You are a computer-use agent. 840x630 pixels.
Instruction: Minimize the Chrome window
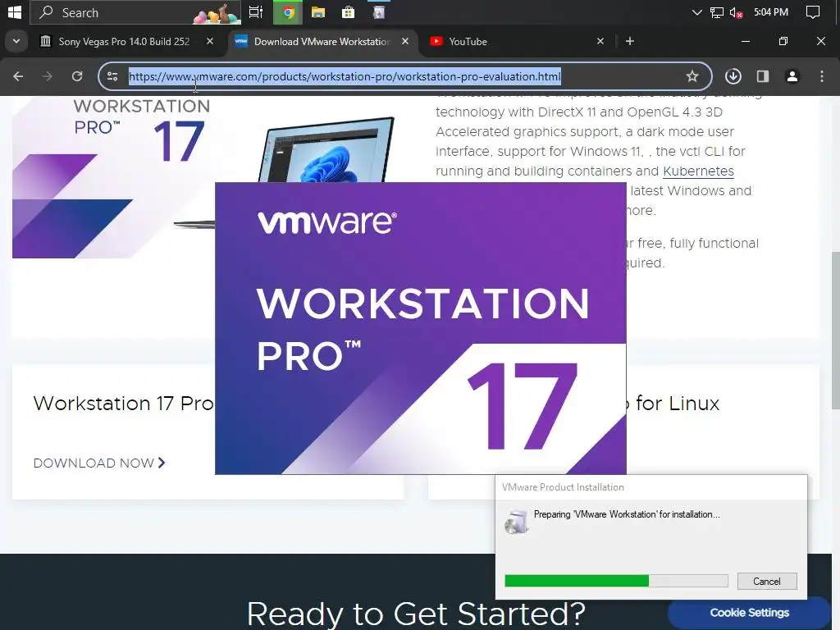[x=745, y=41]
